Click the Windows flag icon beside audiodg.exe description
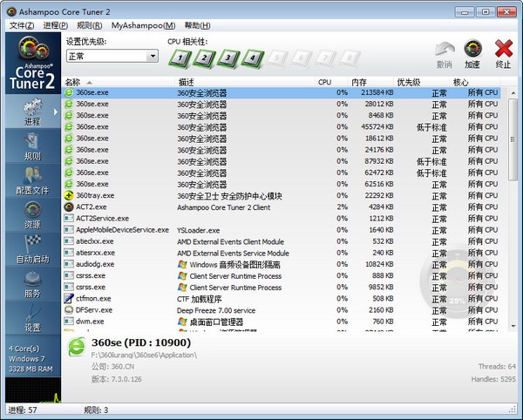Viewport: 523px width, 420px height. (x=182, y=264)
